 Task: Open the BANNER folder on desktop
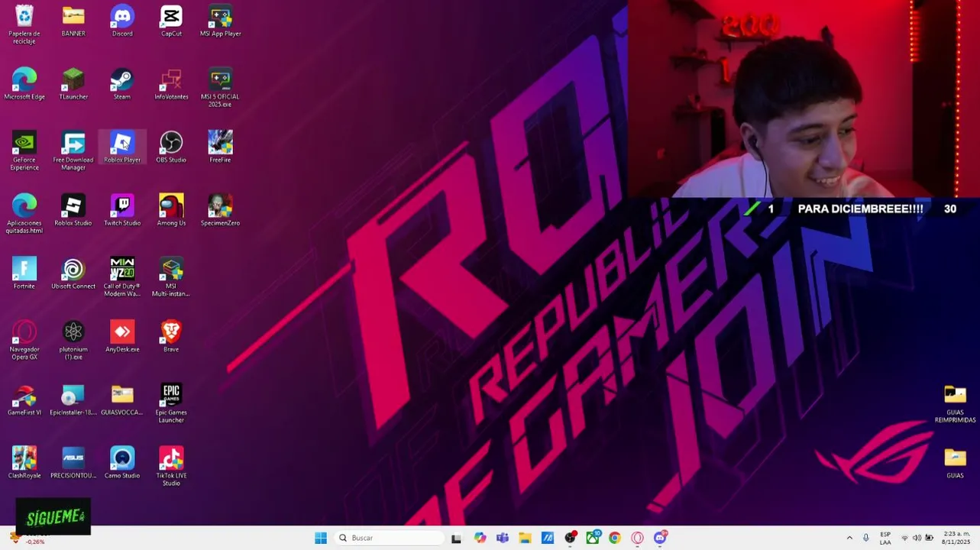(x=73, y=21)
